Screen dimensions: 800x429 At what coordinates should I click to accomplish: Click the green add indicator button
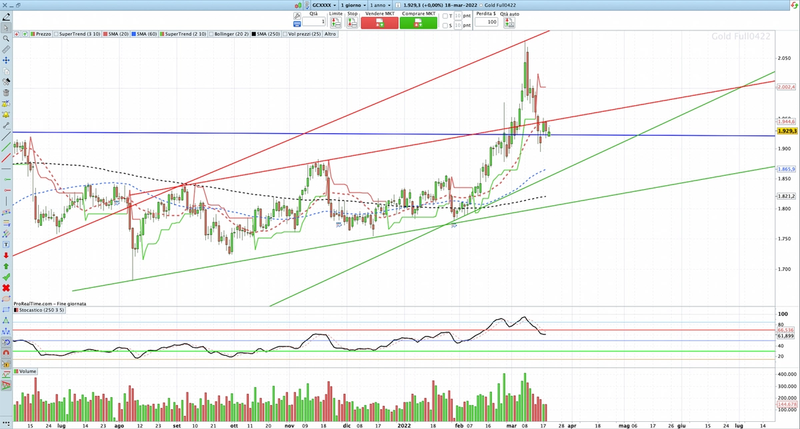pyautogui.click(x=24, y=34)
